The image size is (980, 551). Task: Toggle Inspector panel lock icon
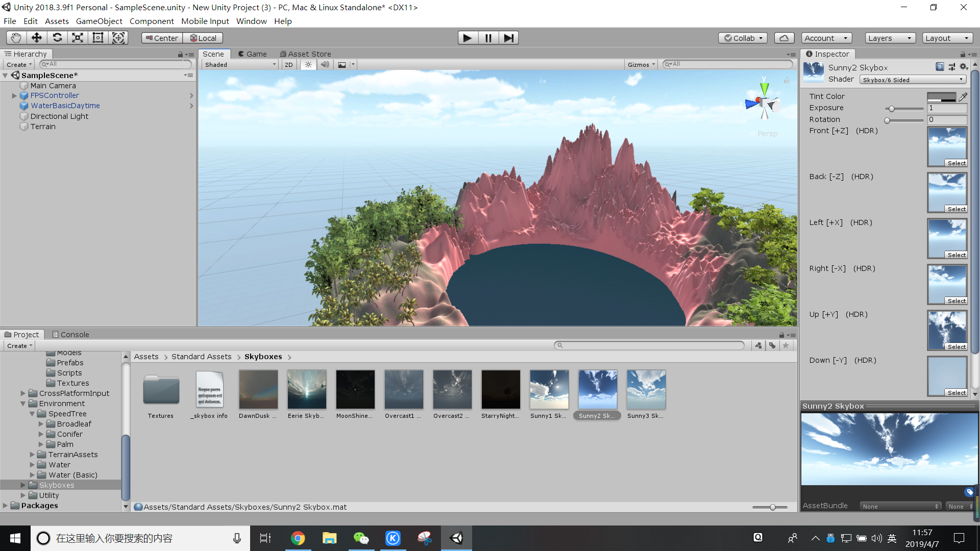coord(963,54)
